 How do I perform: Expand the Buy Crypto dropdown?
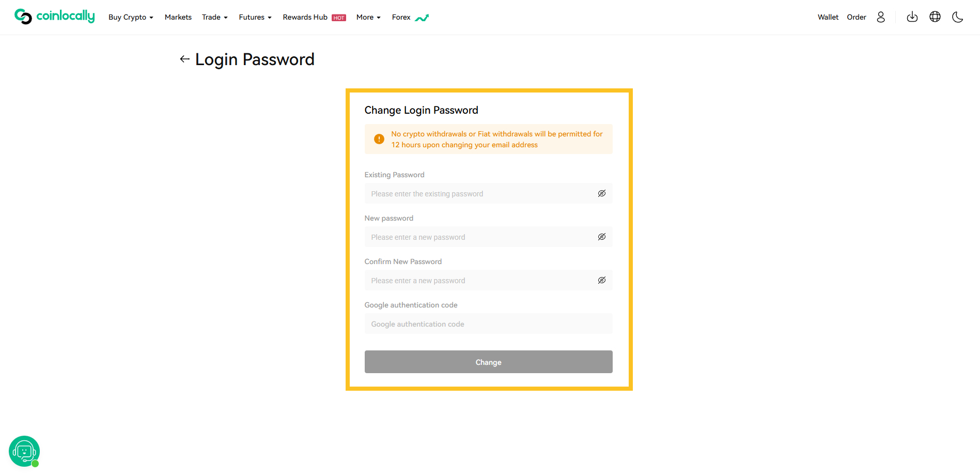[x=131, y=17]
